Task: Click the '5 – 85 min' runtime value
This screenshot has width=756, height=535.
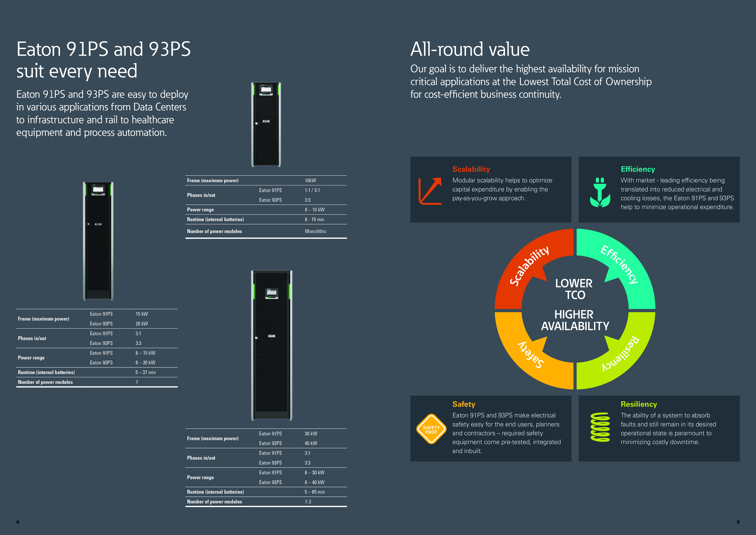Action: point(314,492)
